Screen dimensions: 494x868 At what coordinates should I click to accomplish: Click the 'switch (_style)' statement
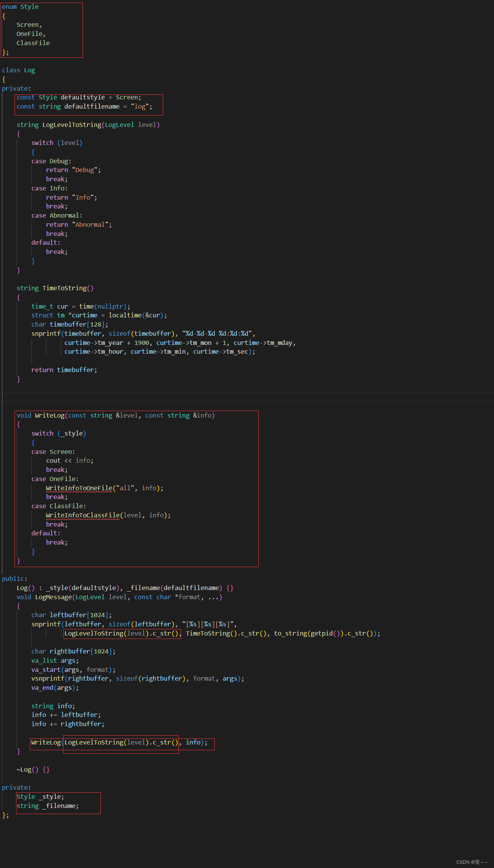[58, 434]
